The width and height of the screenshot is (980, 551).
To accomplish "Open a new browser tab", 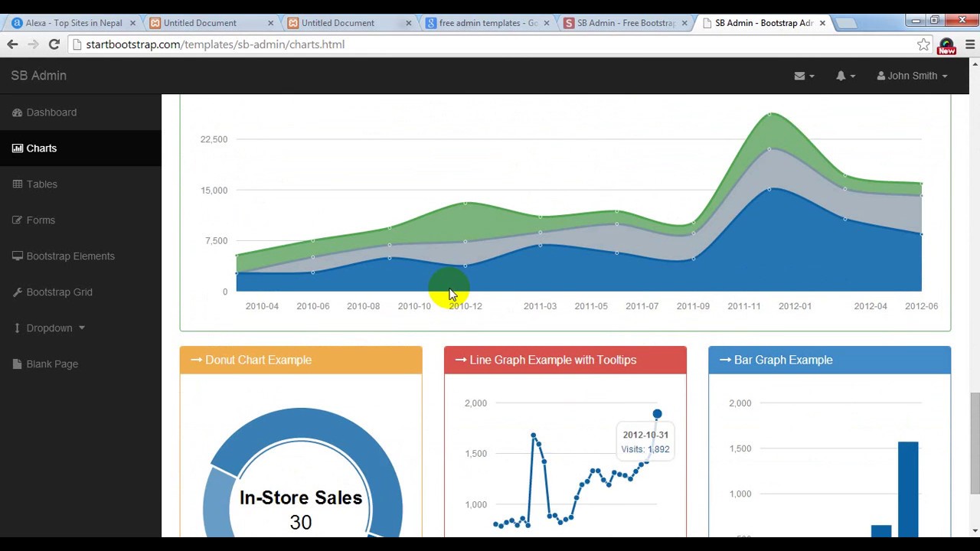I will (x=846, y=23).
